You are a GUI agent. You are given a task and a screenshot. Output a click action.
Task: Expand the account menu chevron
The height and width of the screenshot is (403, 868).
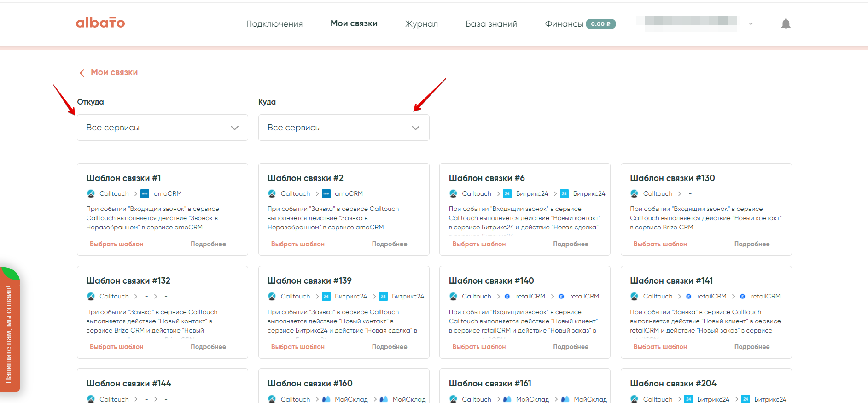(751, 24)
